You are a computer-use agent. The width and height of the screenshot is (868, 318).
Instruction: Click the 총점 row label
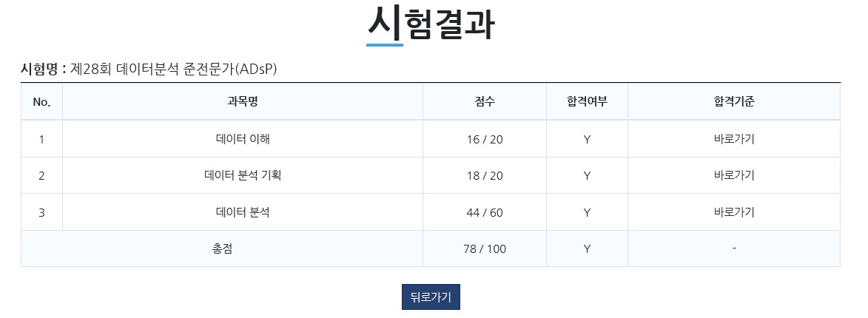tap(222, 249)
